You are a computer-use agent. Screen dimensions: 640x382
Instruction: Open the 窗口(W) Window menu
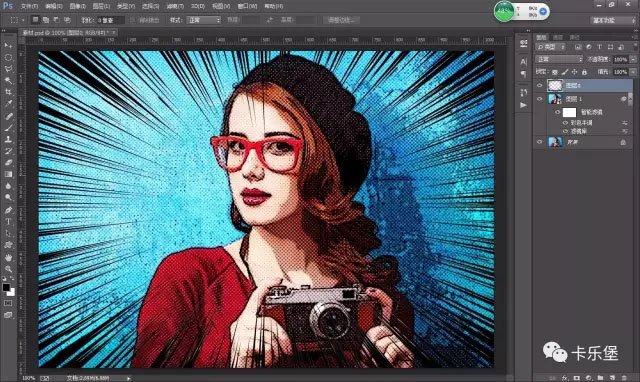pos(247,6)
